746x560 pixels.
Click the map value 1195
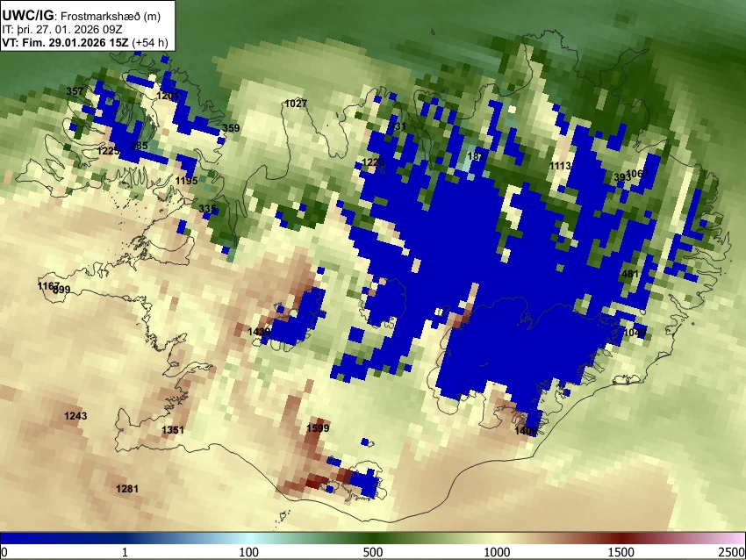[186, 180]
